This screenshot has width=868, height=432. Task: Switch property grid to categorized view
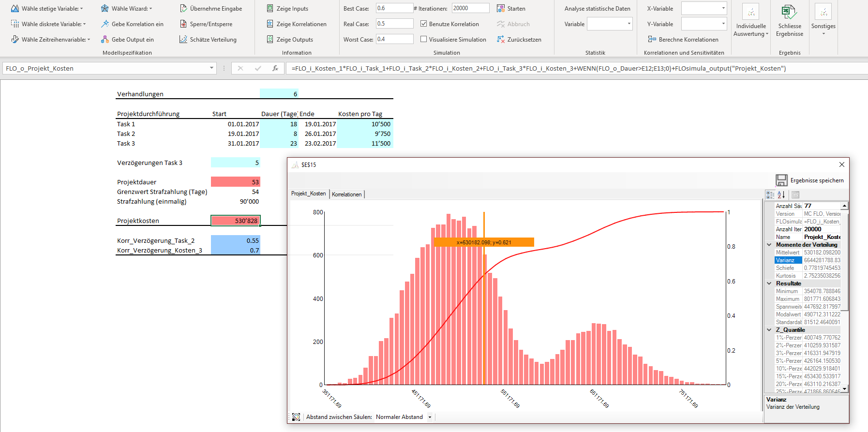click(x=770, y=194)
